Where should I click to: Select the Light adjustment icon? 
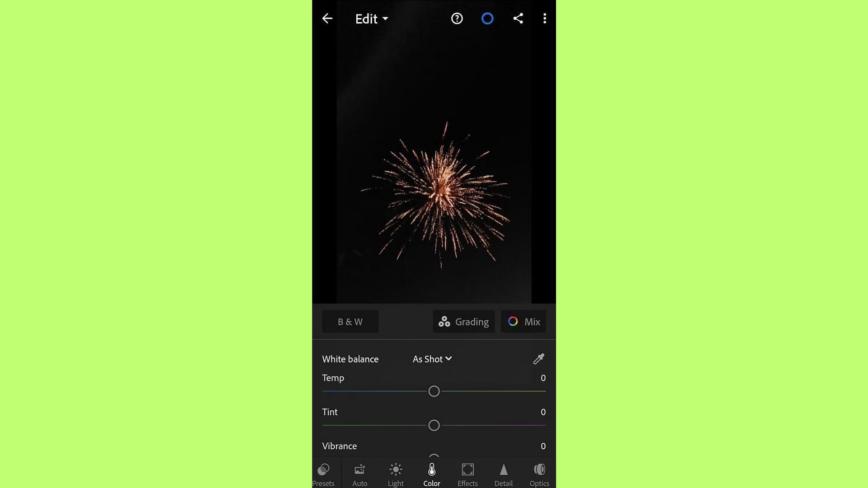click(396, 474)
